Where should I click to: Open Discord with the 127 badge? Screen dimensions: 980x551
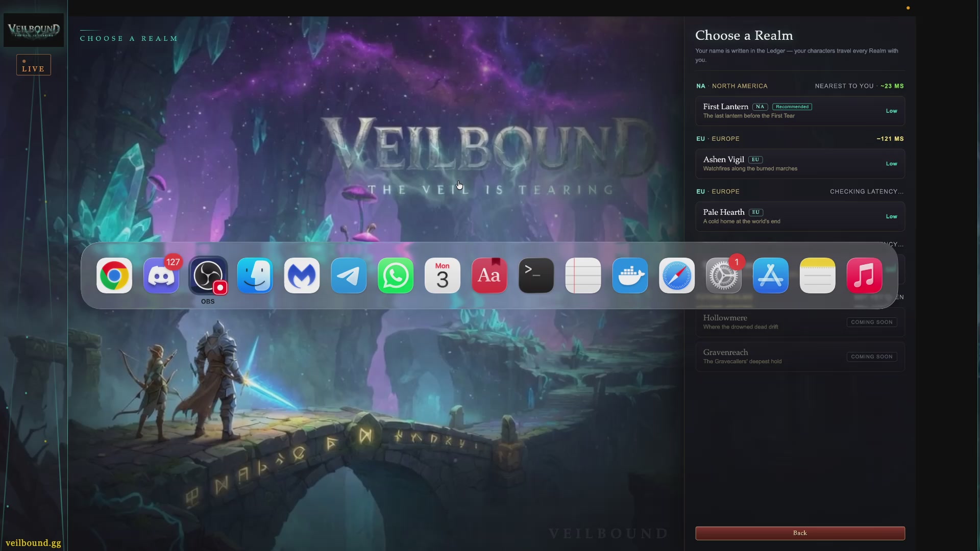(x=161, y=275)
